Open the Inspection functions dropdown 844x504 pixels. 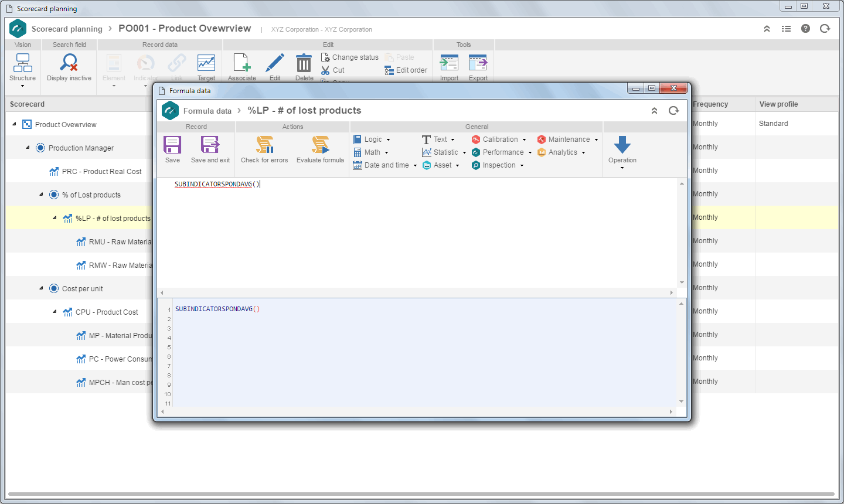coord(498,165)
